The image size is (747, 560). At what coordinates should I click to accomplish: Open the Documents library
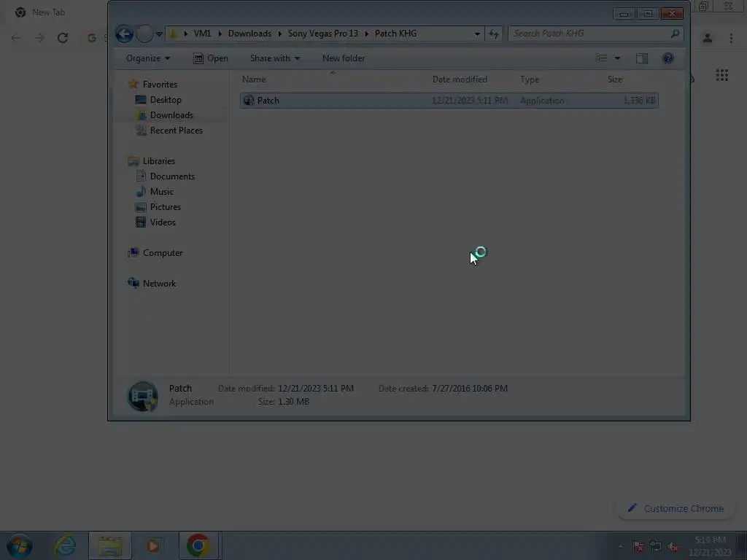tap(172, 176)
